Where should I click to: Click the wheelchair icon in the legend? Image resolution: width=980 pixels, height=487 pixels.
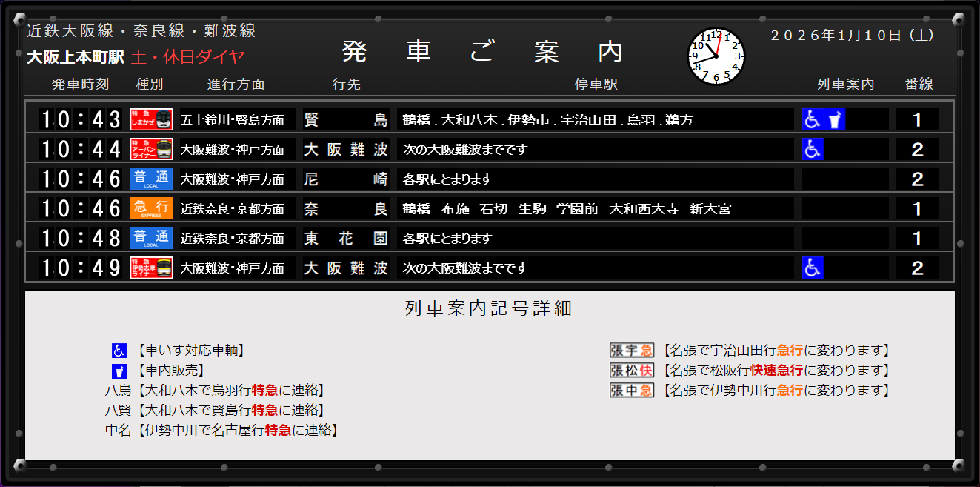point(119,351)
